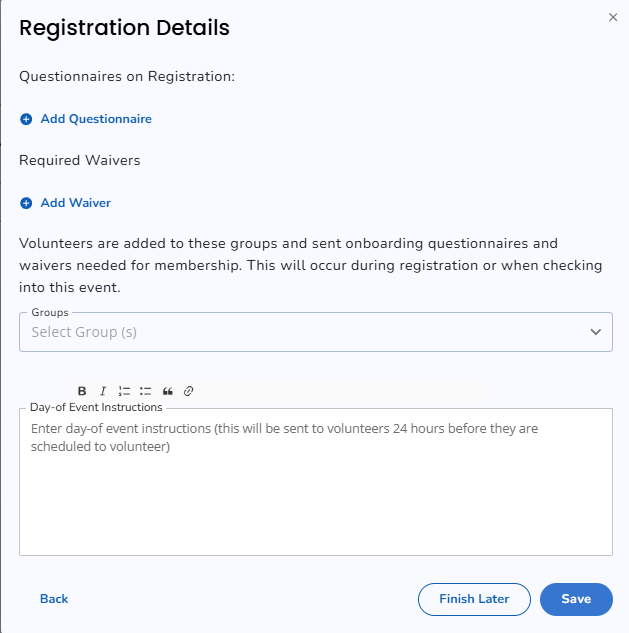Toggle italic formatting in the editor toolbar
Image resolution: width=629 pixels, height=633 pixels.
click(103, 391)
